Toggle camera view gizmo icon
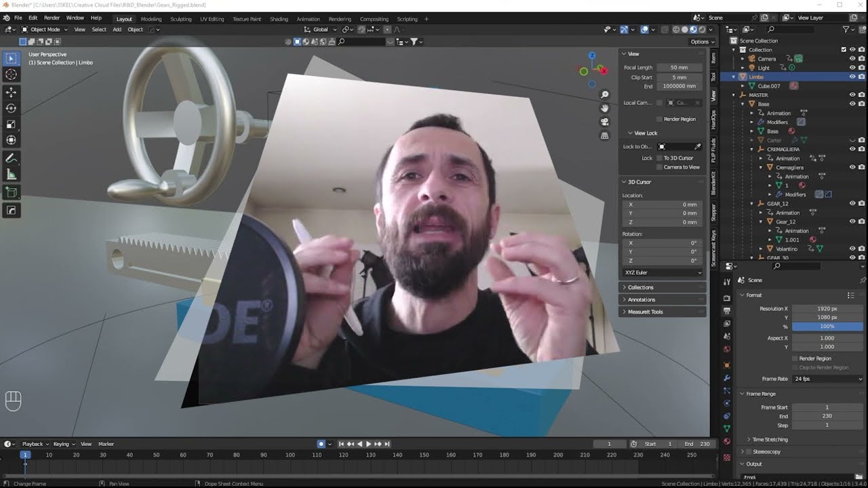868x488 pixels. (x=605, y=122)
